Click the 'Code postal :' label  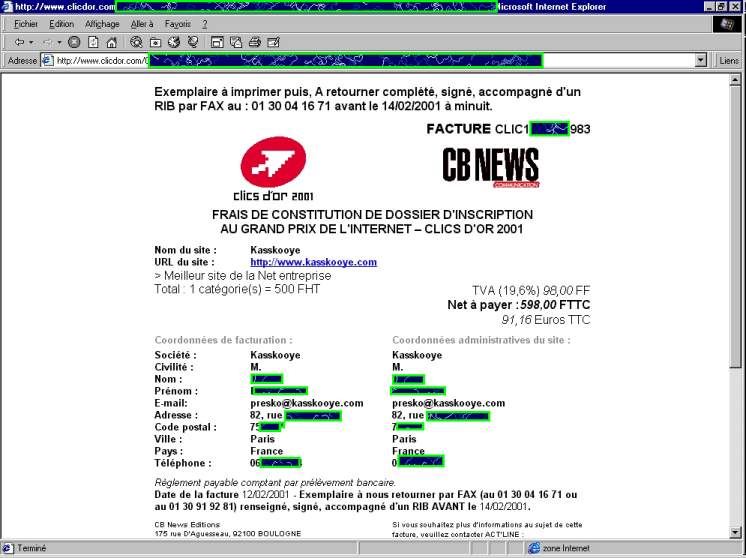(x=186, y=427)
